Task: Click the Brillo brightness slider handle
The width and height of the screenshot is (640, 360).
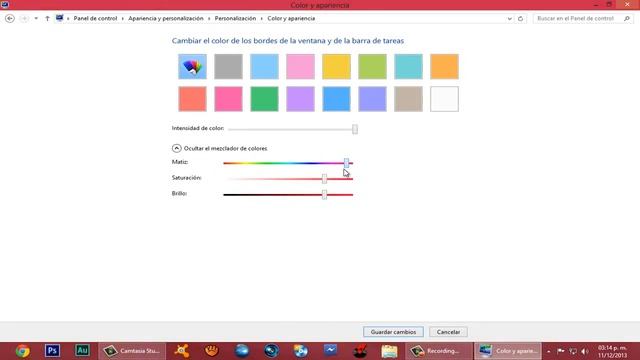Action: point(324,194)
